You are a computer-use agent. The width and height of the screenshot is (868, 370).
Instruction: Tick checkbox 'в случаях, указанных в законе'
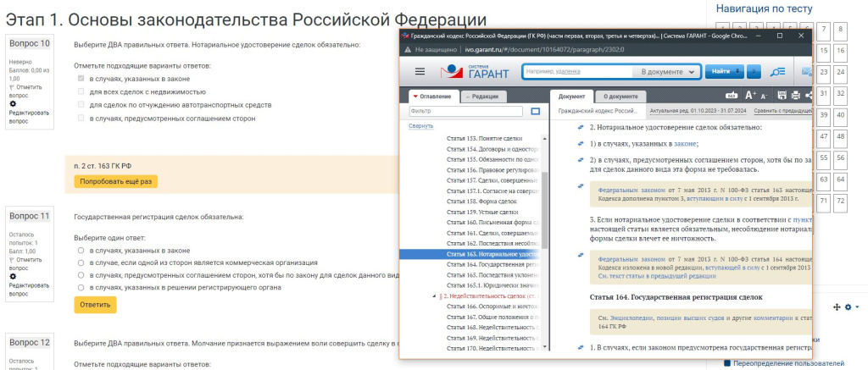click(x=81, y=79)
